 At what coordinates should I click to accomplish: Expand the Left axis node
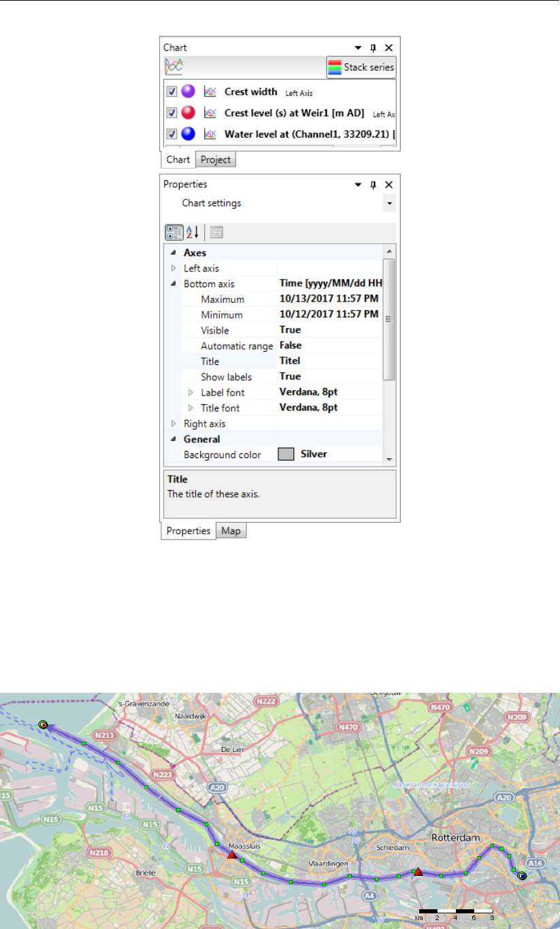[x=174, y=268]
